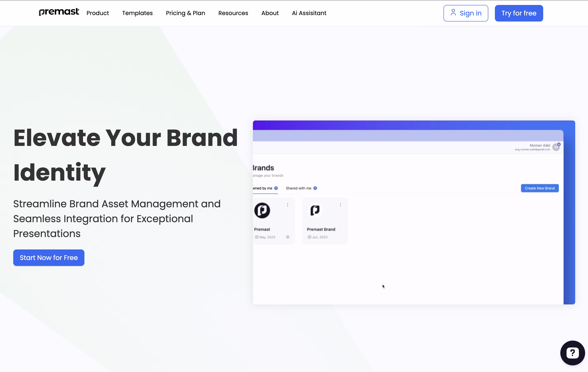The image size is (588, 372).
Task: Click the Momen Adel name text
Action: click(540, 145)
